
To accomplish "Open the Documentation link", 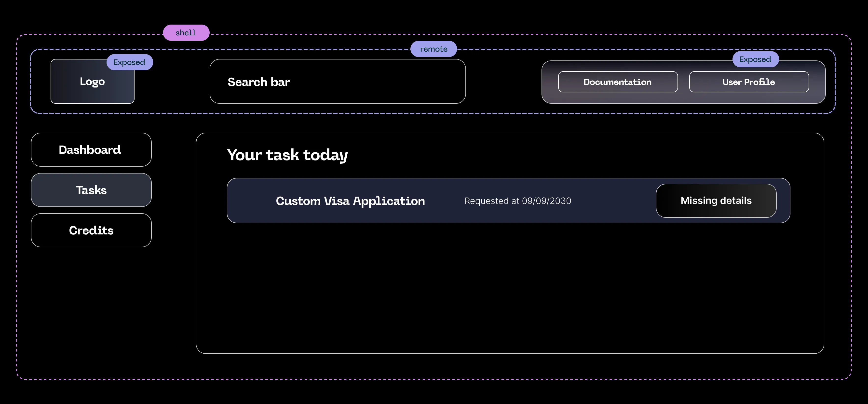I will [x=617, y=82].
